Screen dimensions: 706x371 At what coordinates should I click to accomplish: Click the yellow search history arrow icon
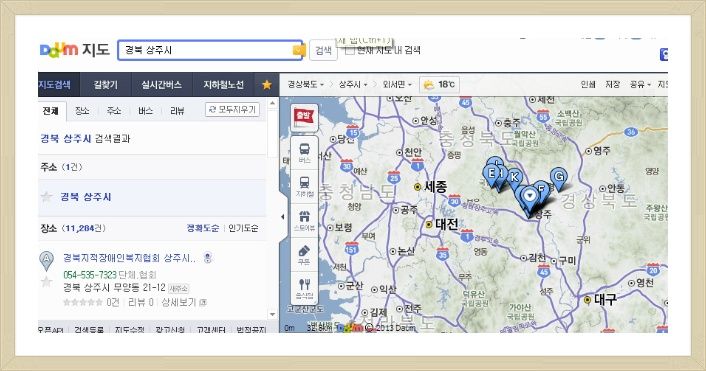tap(299, 50)
